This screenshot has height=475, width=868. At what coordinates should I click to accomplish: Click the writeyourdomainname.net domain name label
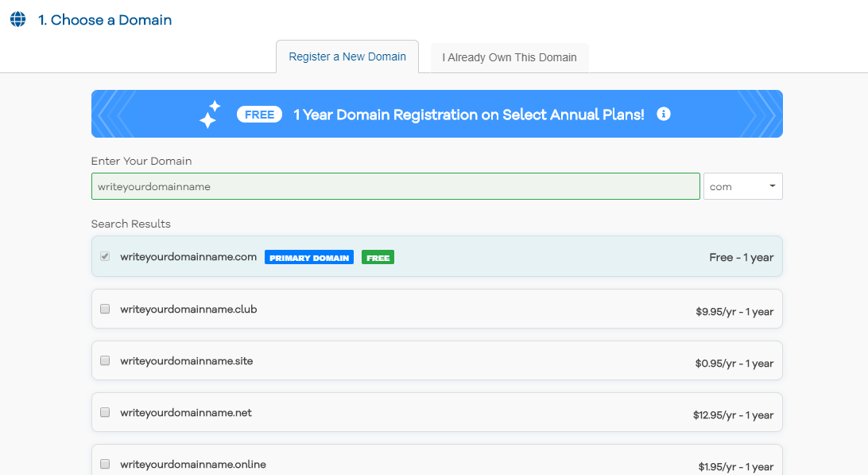tap(186, 413)
